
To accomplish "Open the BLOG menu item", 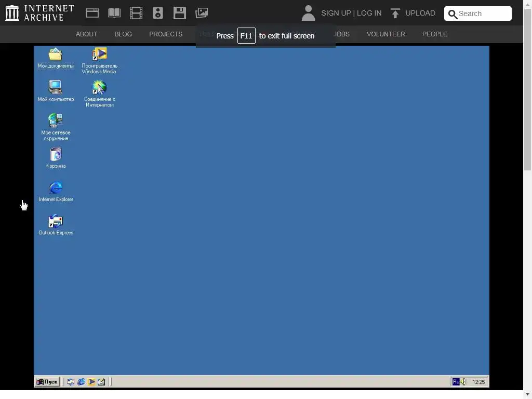I will pos(123,34).
